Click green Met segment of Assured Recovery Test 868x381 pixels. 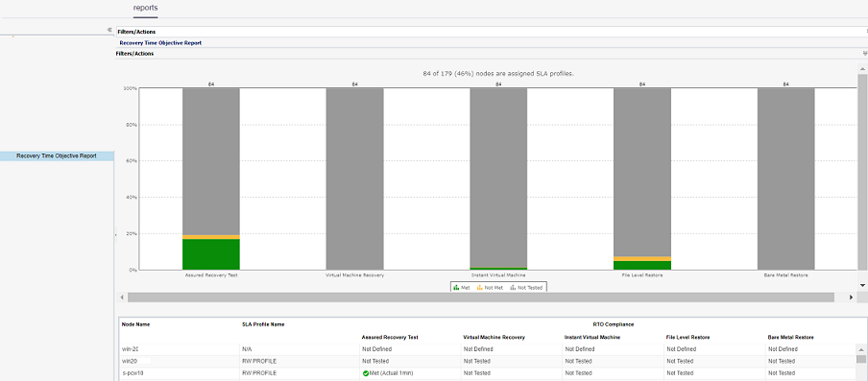211,254
